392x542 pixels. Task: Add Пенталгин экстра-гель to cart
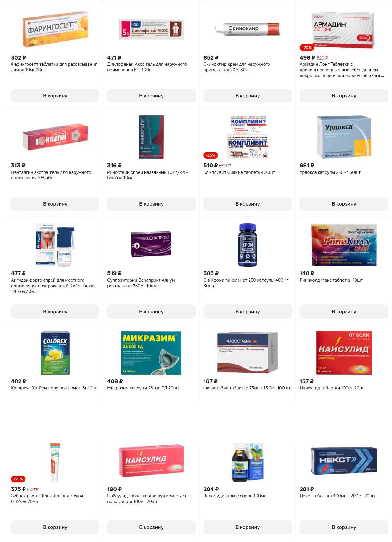tap(55, 204)
